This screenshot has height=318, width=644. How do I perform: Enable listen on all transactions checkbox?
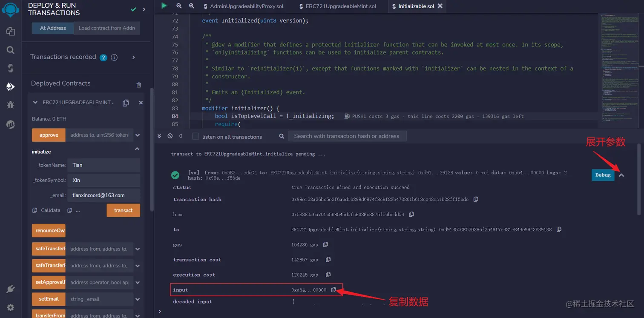click(x=195, y=136)
